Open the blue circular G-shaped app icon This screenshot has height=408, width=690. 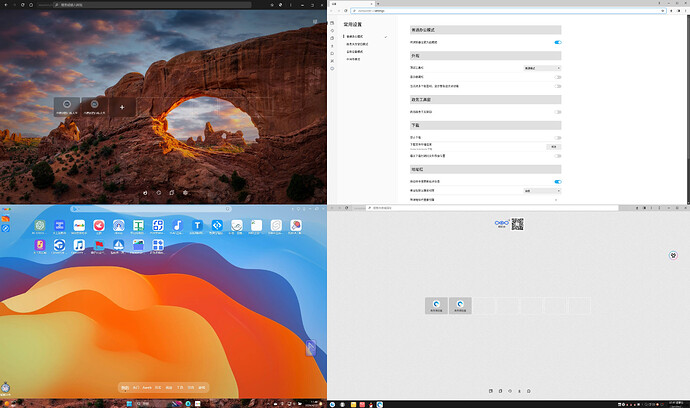pyautogui.click(x=59, y=245)
